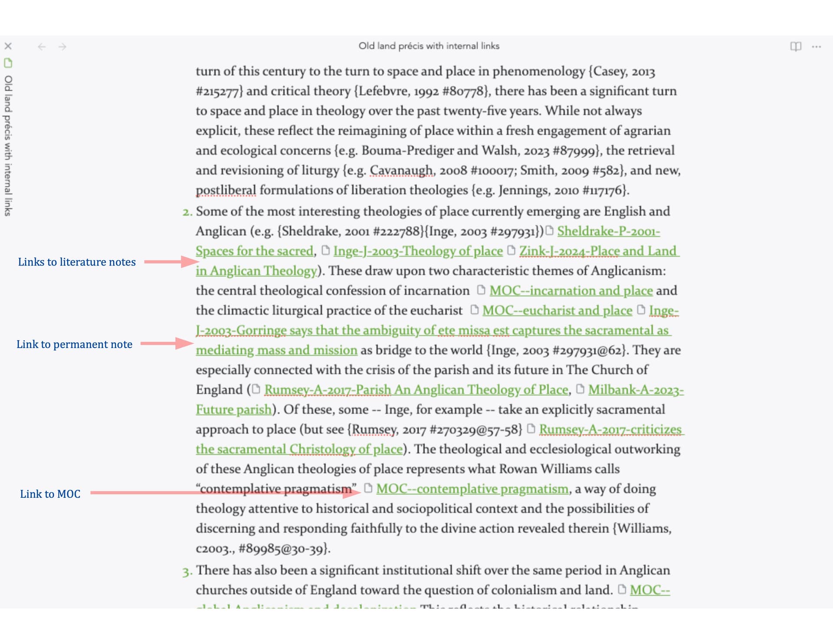Click citation '{Lefebvre, 1992 #80778}'
Viewport: 833px width, 644px height.
click(422, 91)
